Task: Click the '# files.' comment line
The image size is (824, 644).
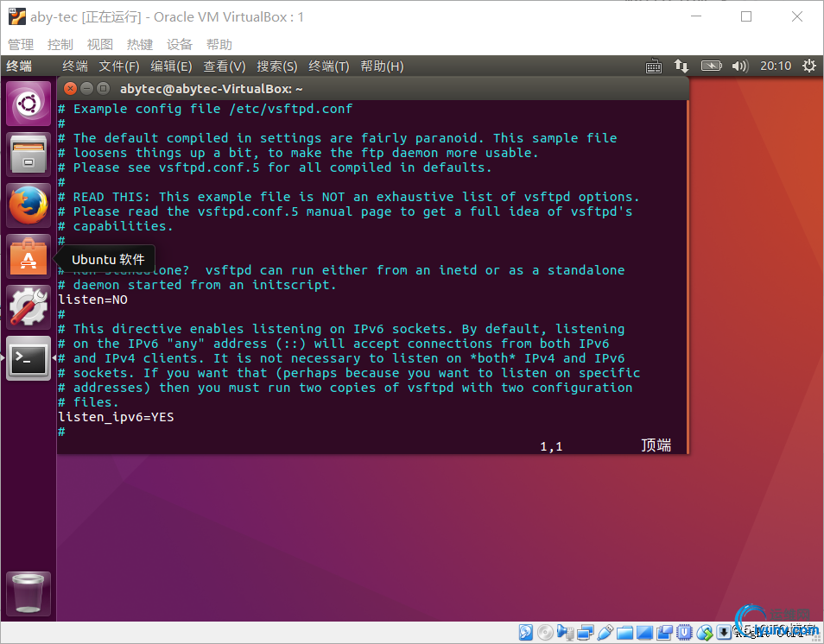Action: pos(88,402)
